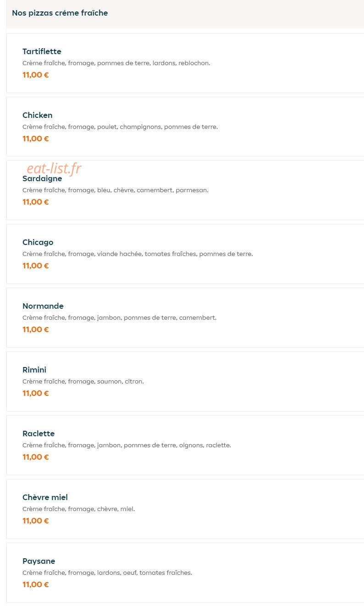Click the Raclette ingredients description text

point(127,445)
